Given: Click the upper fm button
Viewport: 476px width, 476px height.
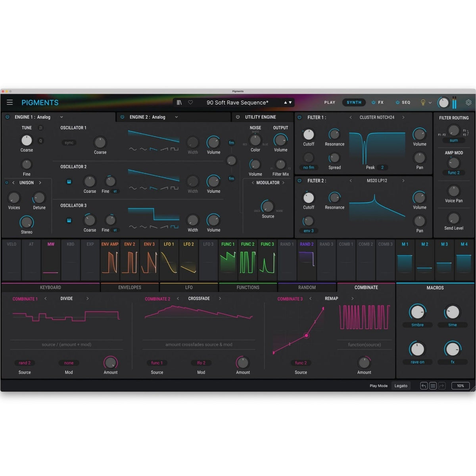Looking at the screenshot, I should [x=231, y=143].
